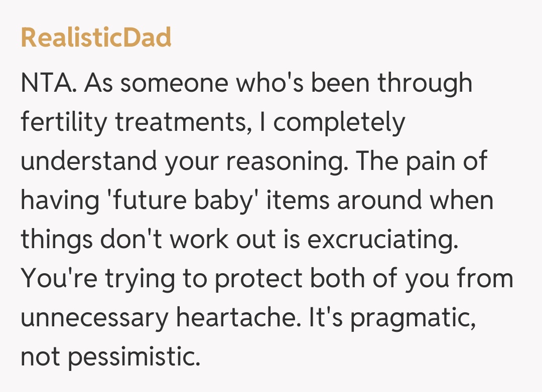Click the word 'things' in the comment
The image size is (542, 392).
click(57, 239)
